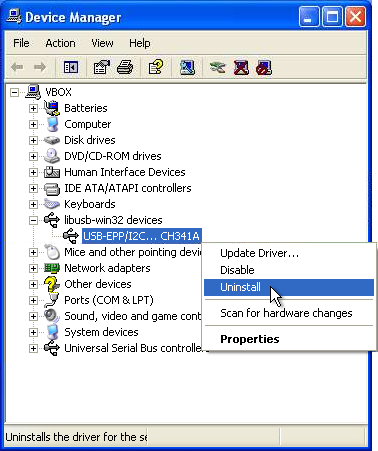
Task: Click the Device Manager title bar icon
Action: [14, 16]
